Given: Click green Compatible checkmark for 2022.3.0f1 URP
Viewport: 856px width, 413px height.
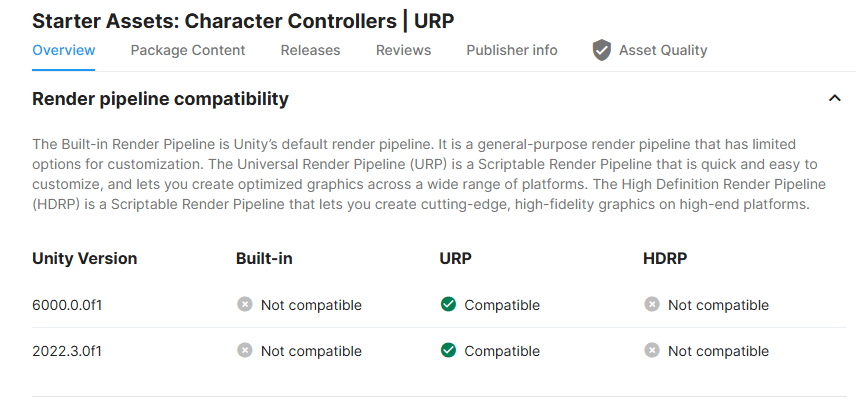Looking at the screenshot, I should [x=448, y=350].
